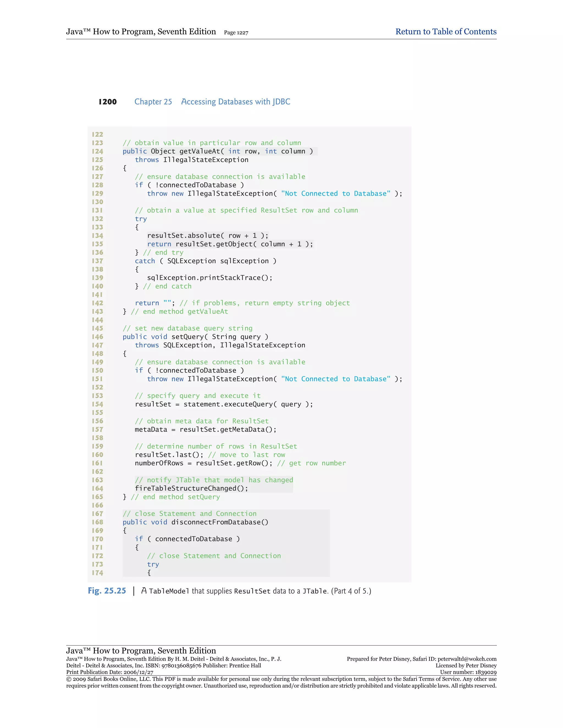The width and height of the screenshot is (563, 728).
Task: Click the Chapter 25 heading text
Action: pyautogui.click(x=153, y=102)
